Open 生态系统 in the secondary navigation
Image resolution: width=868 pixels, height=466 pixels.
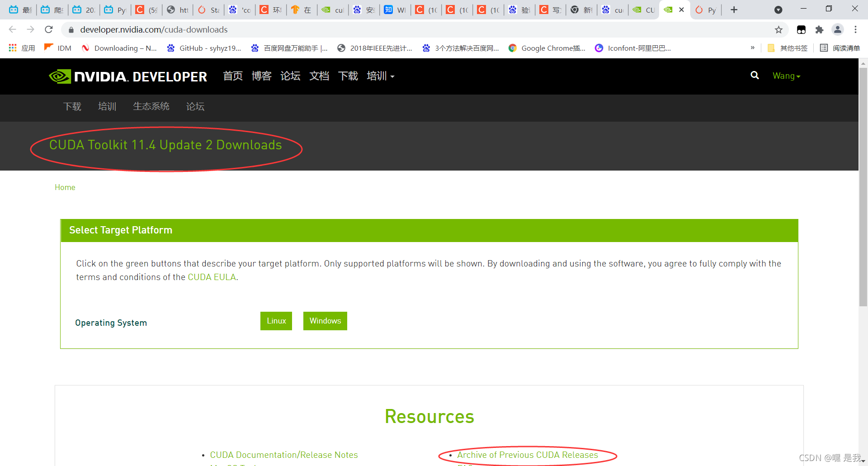click(151, 106)
